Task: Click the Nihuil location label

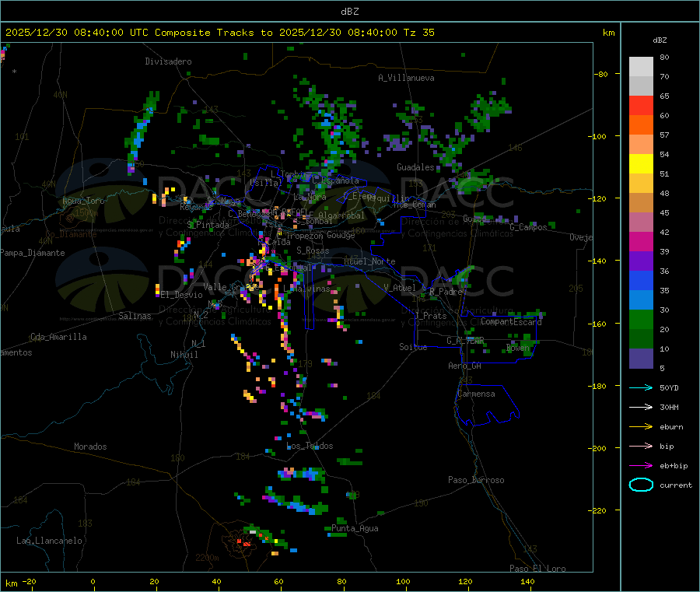Action: click(184, 355)
